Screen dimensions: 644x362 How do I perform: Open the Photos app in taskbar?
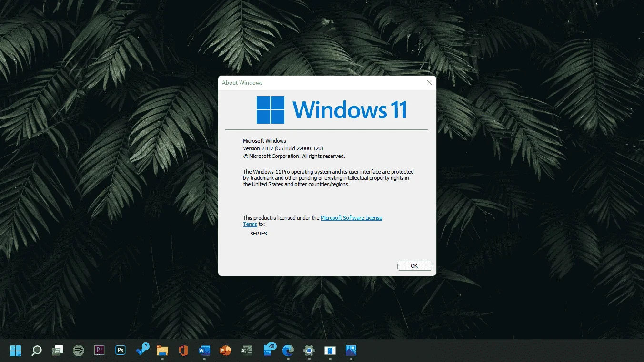351,351
